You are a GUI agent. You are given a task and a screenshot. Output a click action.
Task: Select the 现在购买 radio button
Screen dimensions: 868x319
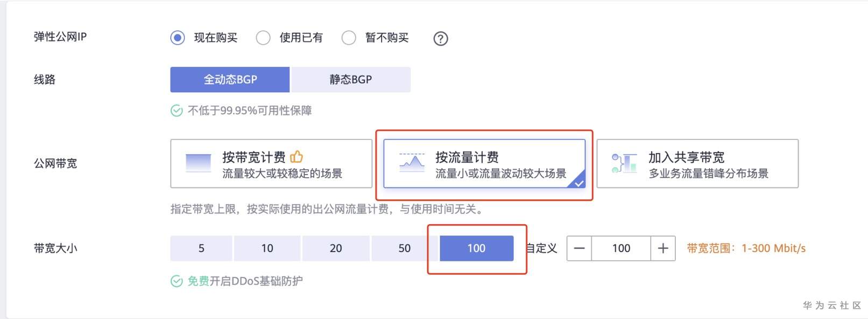point(177,38)
